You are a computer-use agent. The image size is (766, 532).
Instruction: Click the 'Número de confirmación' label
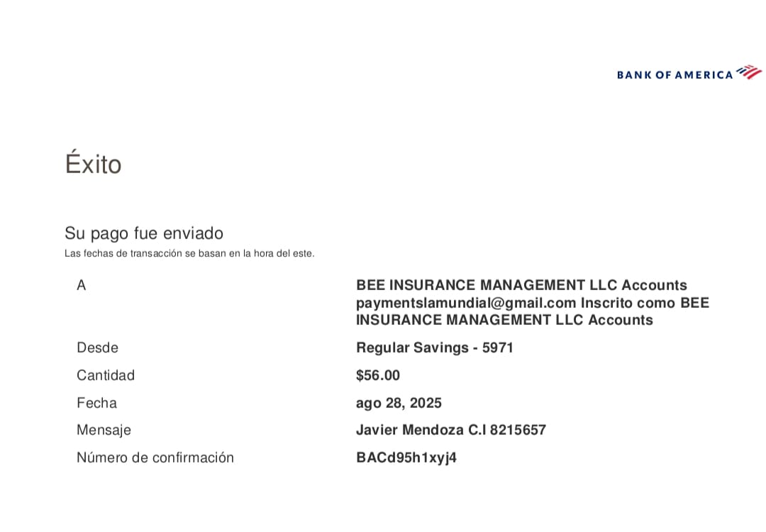point(155,458)
